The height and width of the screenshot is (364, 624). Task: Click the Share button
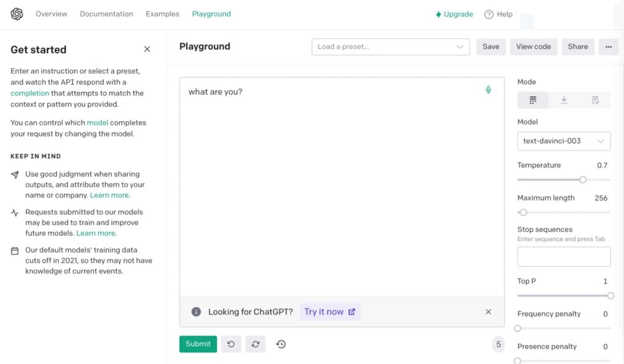(578, 47)
